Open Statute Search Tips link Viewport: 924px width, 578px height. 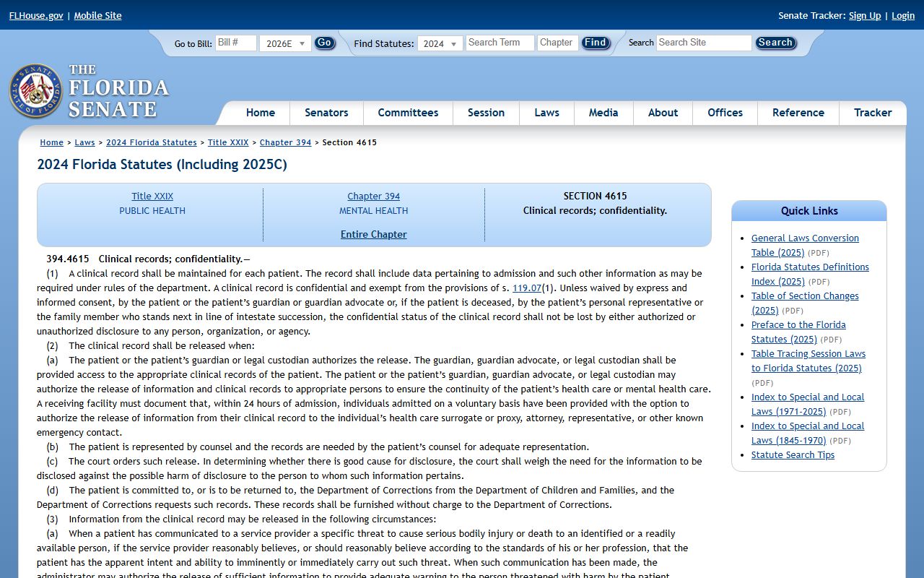793,454
